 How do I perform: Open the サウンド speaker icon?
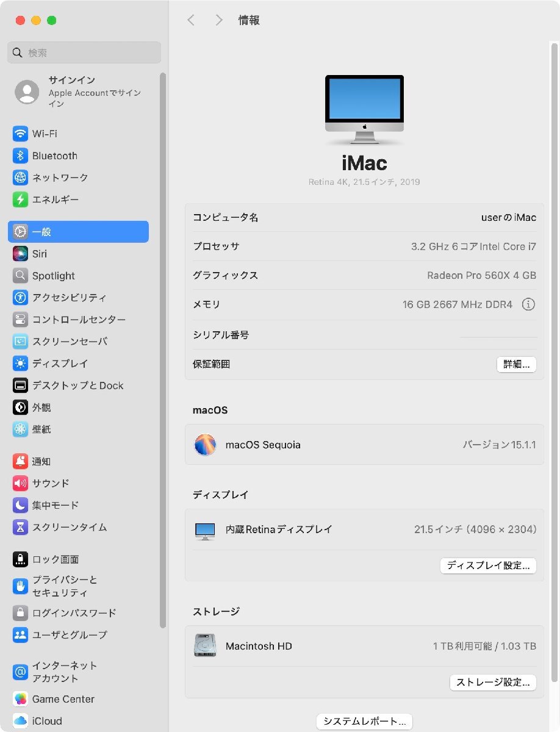21,484
